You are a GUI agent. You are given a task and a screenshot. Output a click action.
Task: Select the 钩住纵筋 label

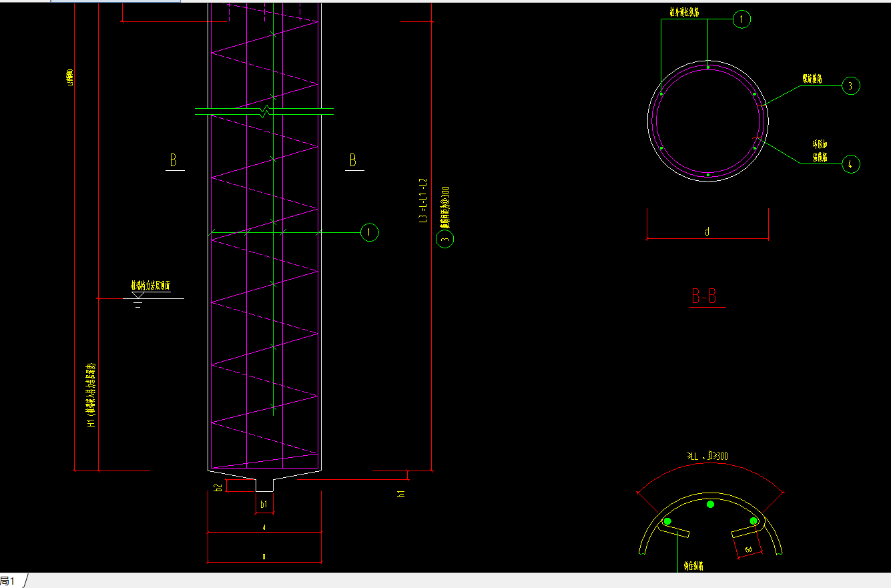click(693, 567)
